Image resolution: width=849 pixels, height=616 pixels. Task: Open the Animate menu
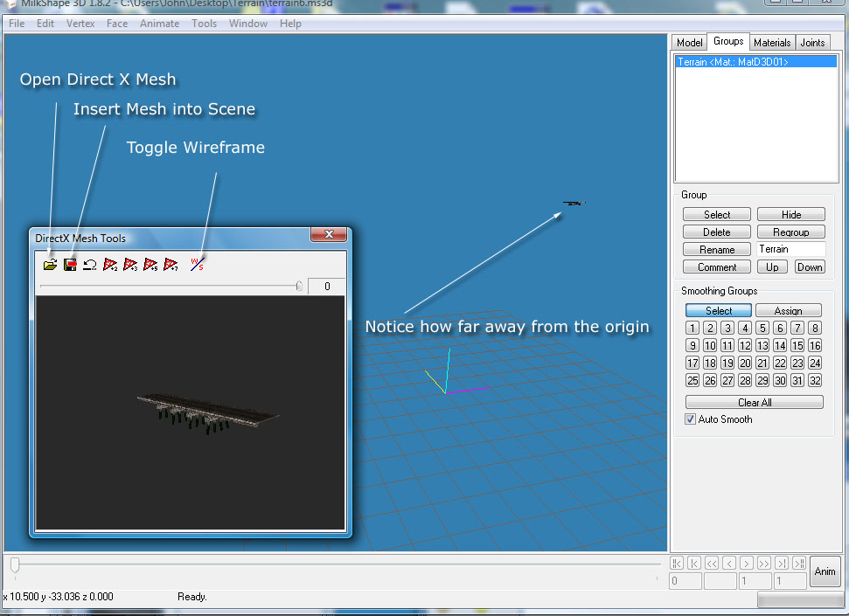pyautogui.click(x=160, y=24)
